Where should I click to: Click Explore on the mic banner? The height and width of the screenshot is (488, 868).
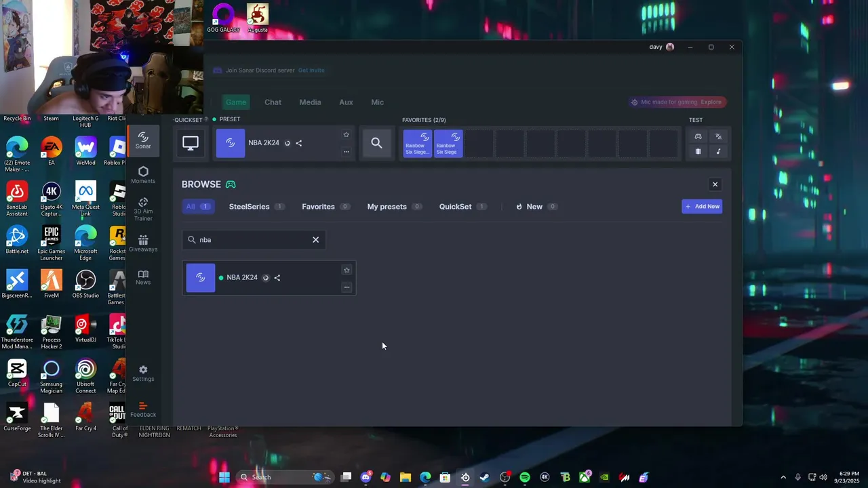coord(711,102)
